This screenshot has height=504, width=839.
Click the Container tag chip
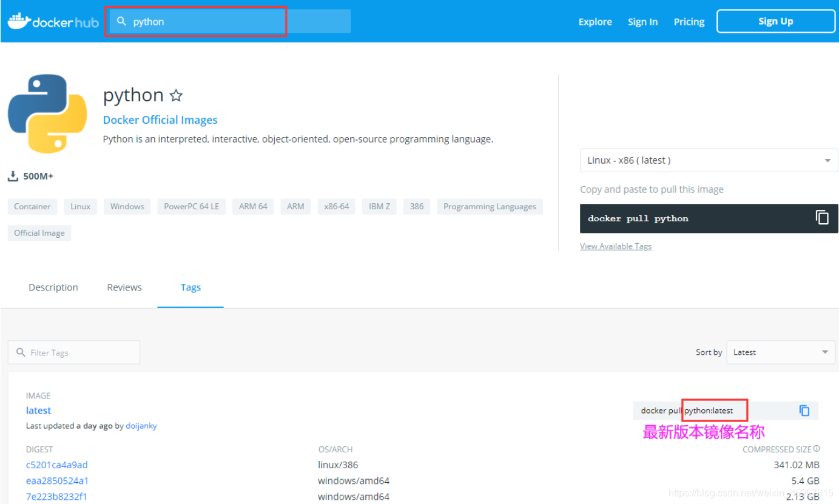tap(32, 206)
